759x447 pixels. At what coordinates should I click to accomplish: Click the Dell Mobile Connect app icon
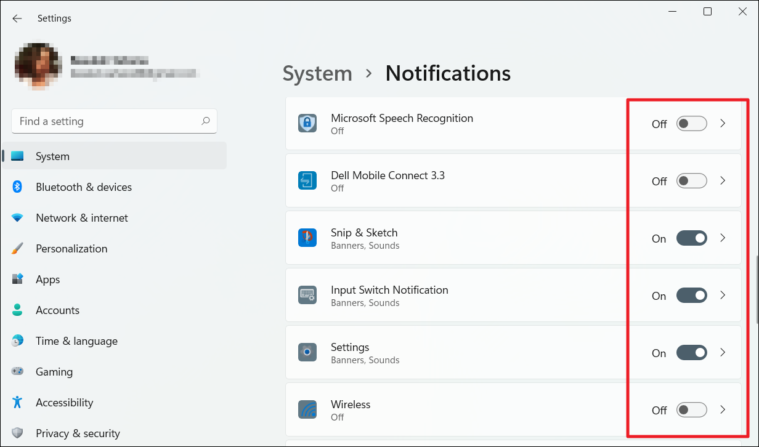point(307,181)
